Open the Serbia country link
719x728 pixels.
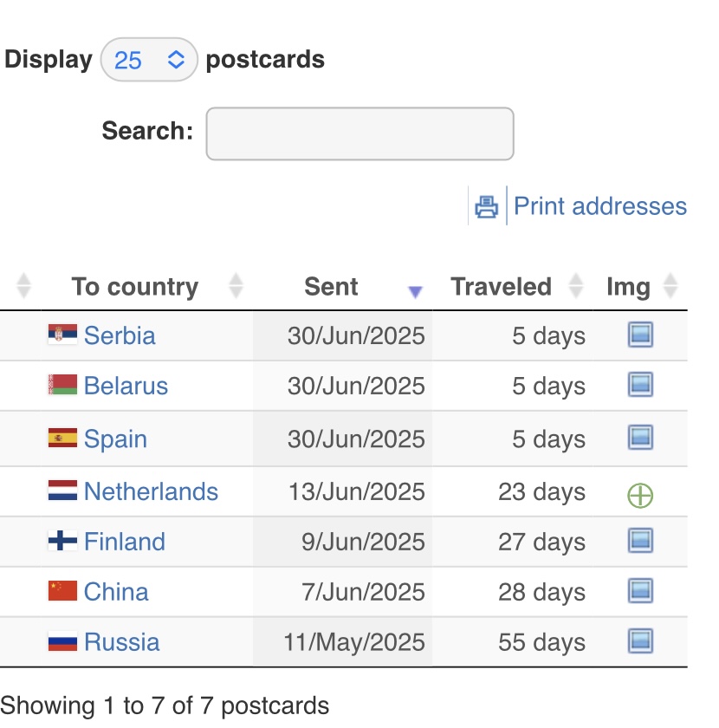[x=120, y=335]
